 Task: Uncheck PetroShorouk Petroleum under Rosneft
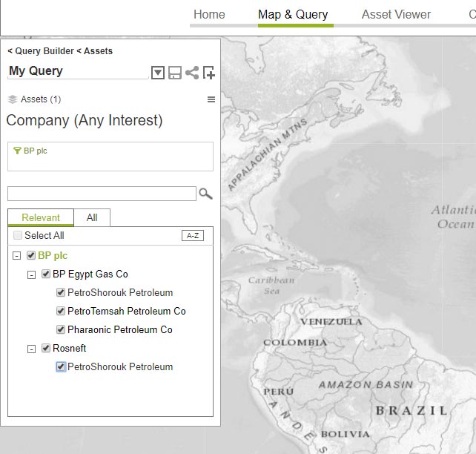point(61,367)
